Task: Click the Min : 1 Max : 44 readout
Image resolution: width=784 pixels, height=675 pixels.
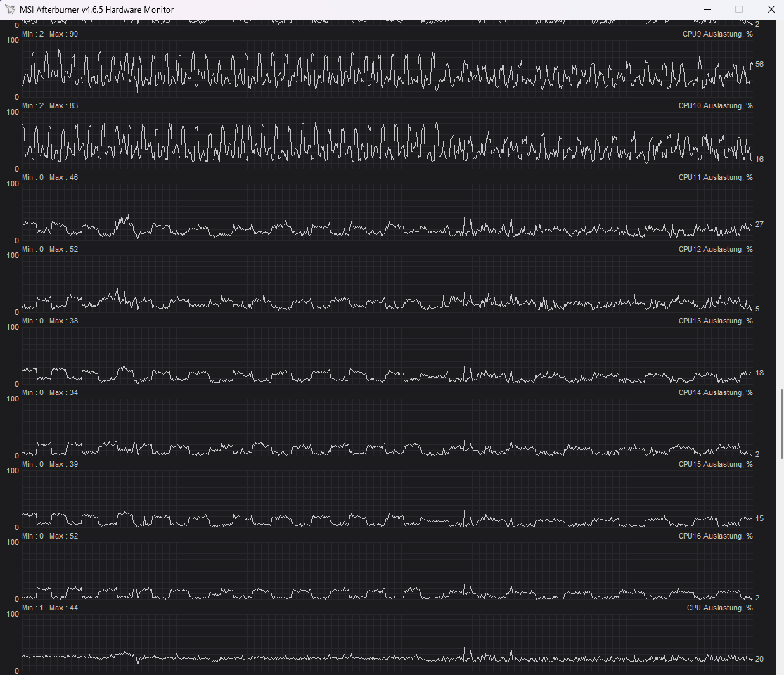Action: click(50, 607)
